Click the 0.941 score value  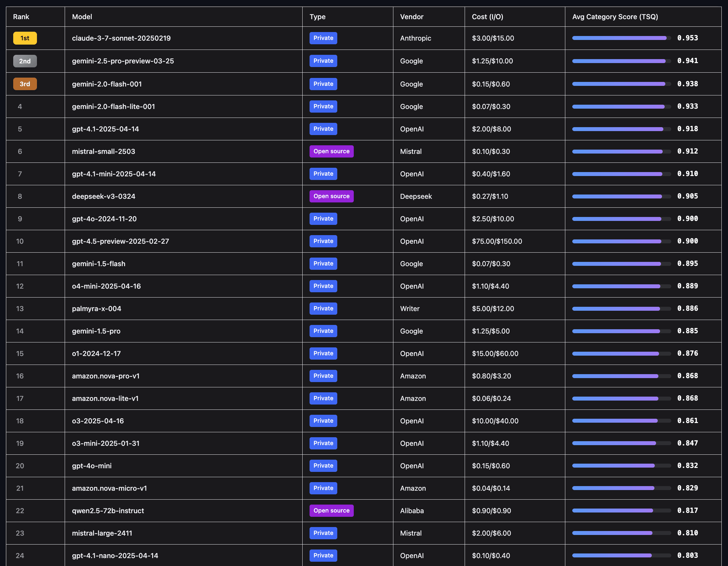[x=688, y=61]
